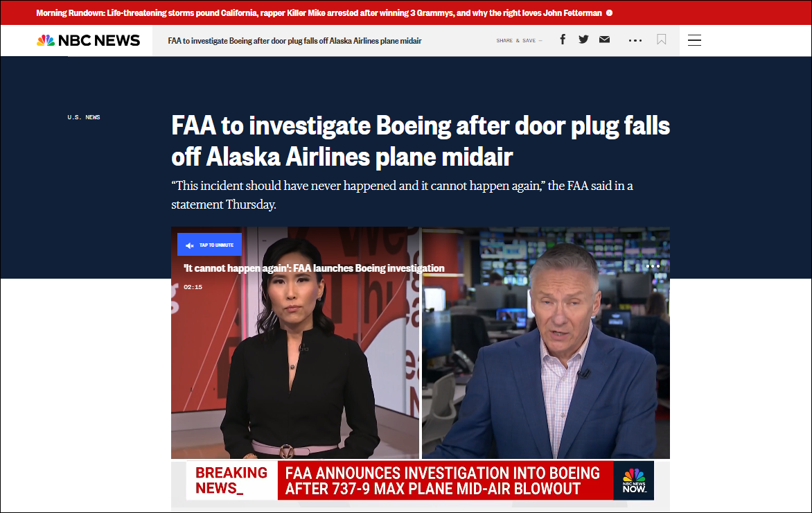Image resolution: width=812 pixels, height=513 pixels.
Task: Click the info icon on the red banner
Action: pyautogui.click(x=609, y=12)
